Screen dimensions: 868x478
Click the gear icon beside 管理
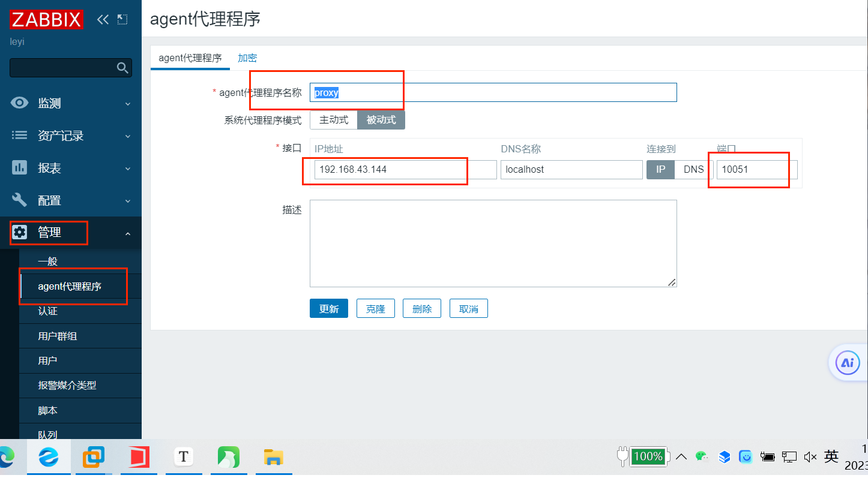click(x=20, y=233)
